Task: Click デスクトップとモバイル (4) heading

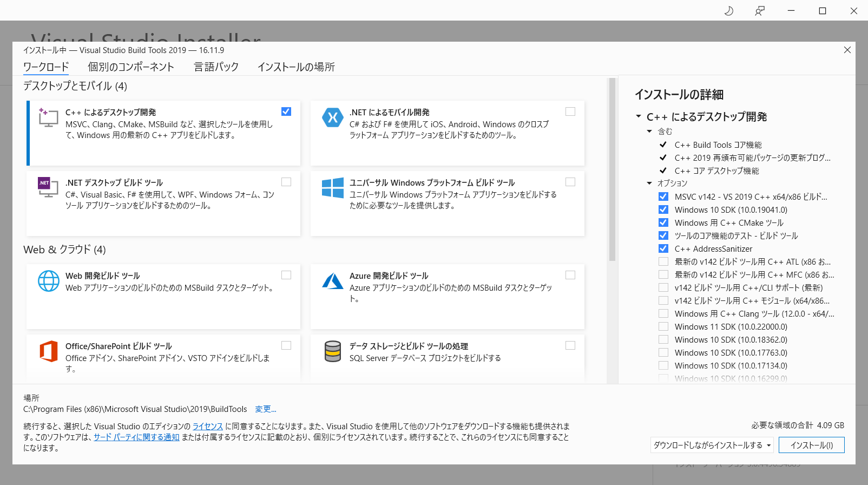Action: pos(75,86)
